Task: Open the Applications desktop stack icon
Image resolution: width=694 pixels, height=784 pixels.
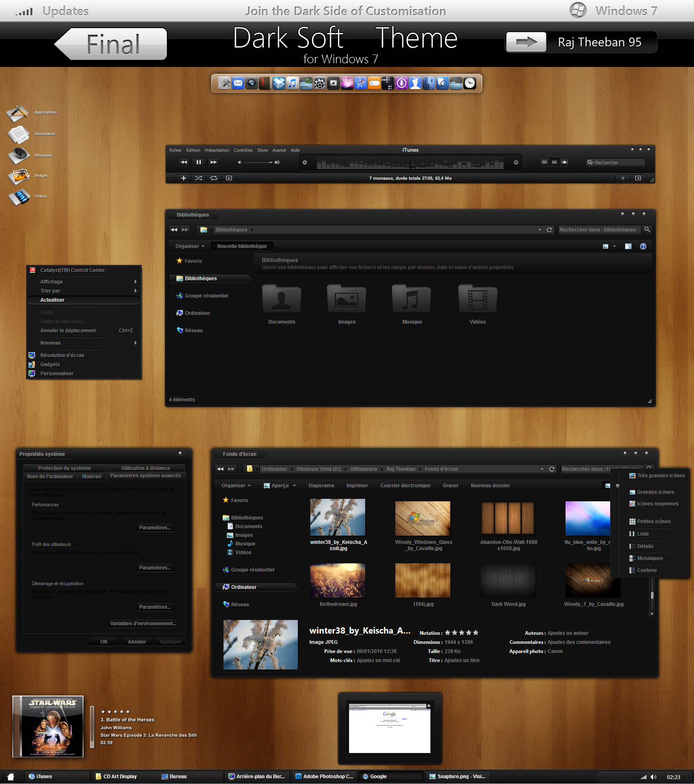Action: pyautogui.click(x=17, y=114)
